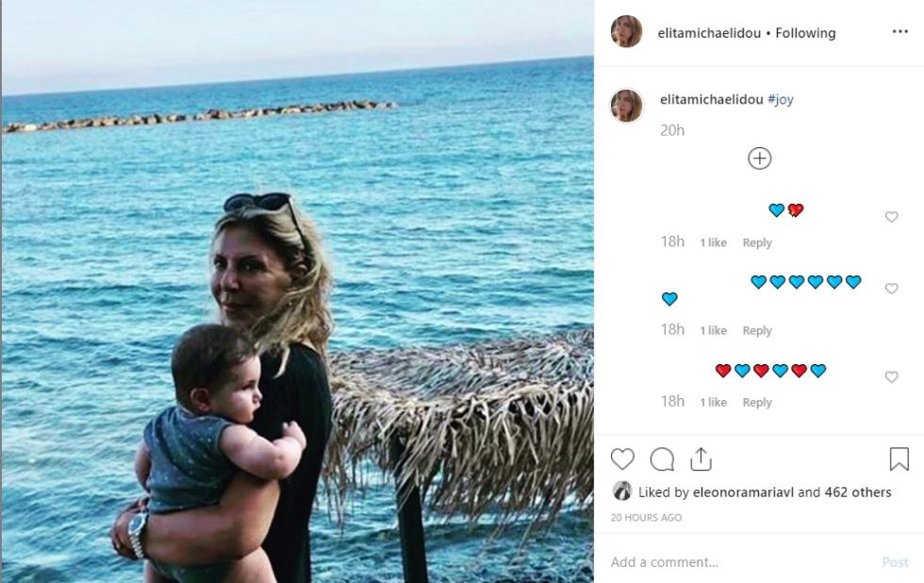The height and width of the screenshot is (583, 924).
Task: Load more comments with plus circle
Action: tap(759, 158)
